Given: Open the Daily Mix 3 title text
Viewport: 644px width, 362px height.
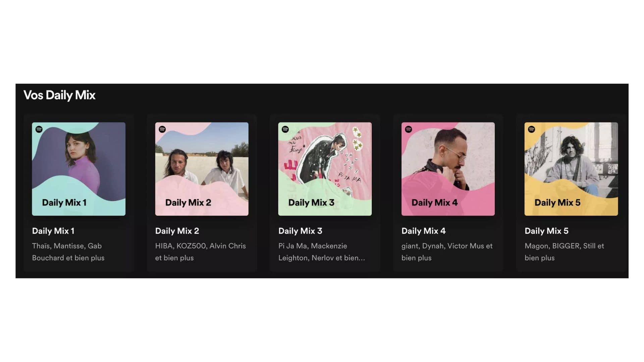Looking at the screenshot, I should pos(300,231).
